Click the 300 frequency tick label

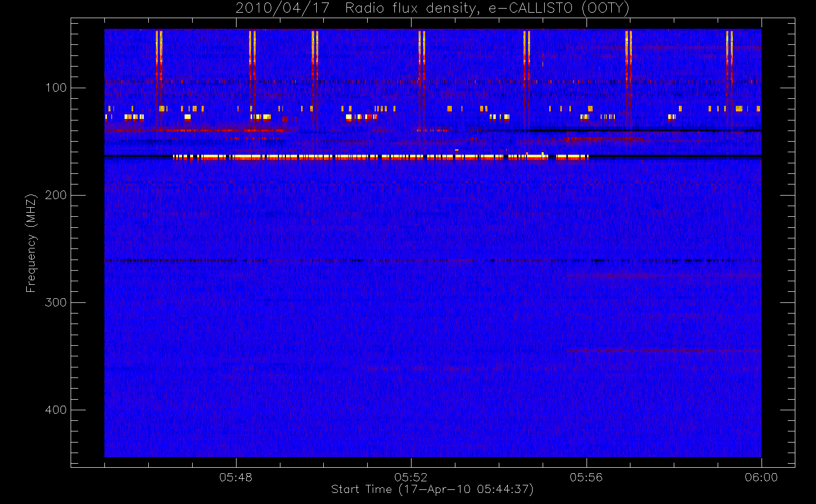point(56,302)
